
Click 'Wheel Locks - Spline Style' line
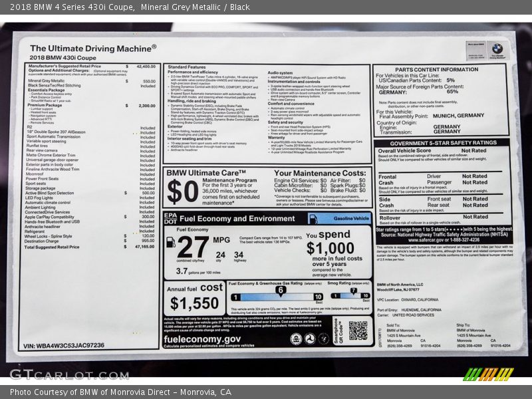48,236
